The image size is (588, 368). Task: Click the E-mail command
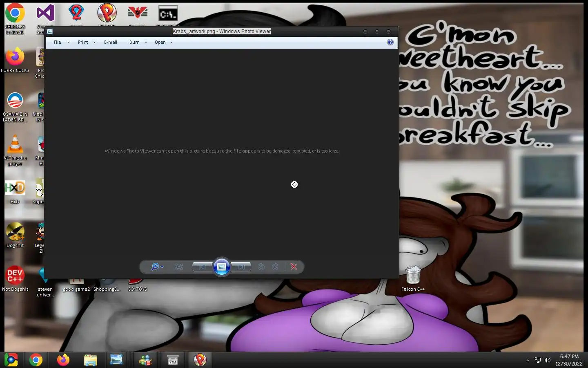(111, 42)
